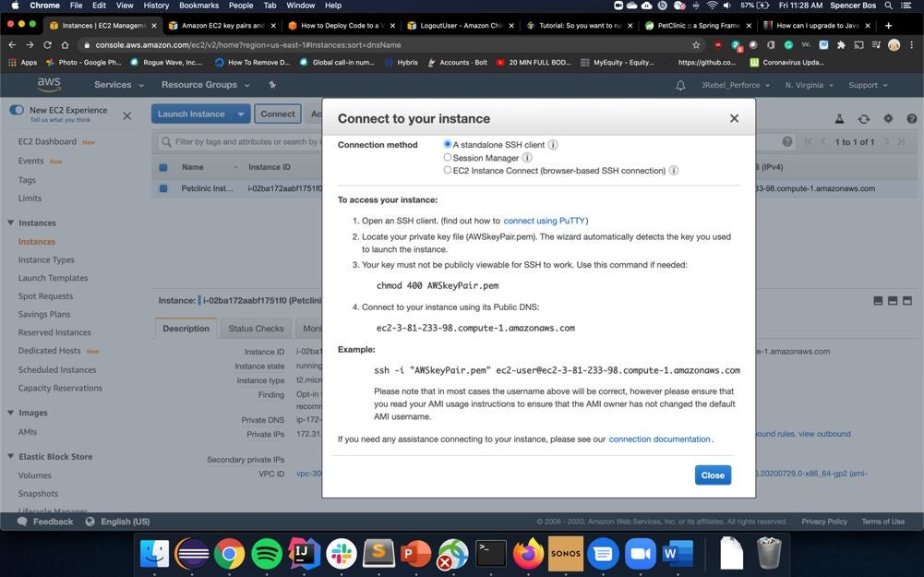Open the connect using PuTTY link

pyautogui.click(x=544, y=221)
